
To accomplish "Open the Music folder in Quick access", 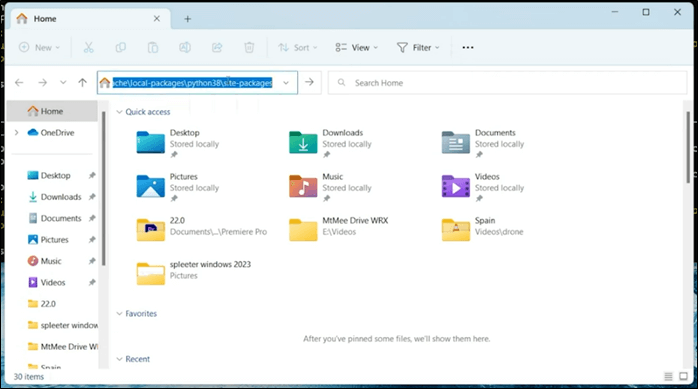I will [331, 187].
